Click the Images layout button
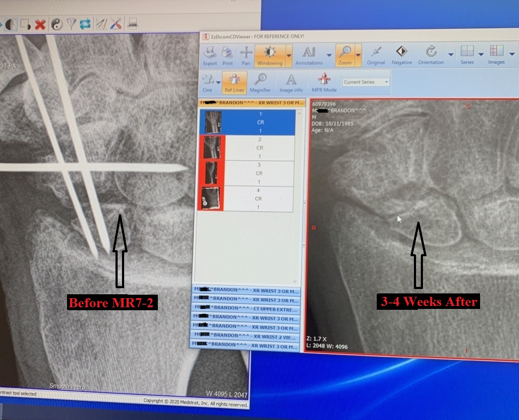519x420 pixels. point(496,55)
